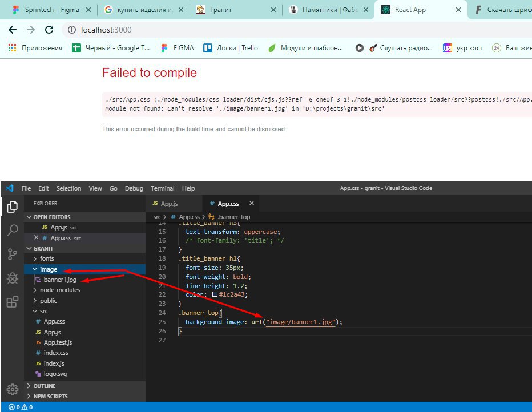This screenshot has height=412, width=532.
Task: Switch to the App.js editor tab
Action: pyautogui.click(x=170, y=204)
